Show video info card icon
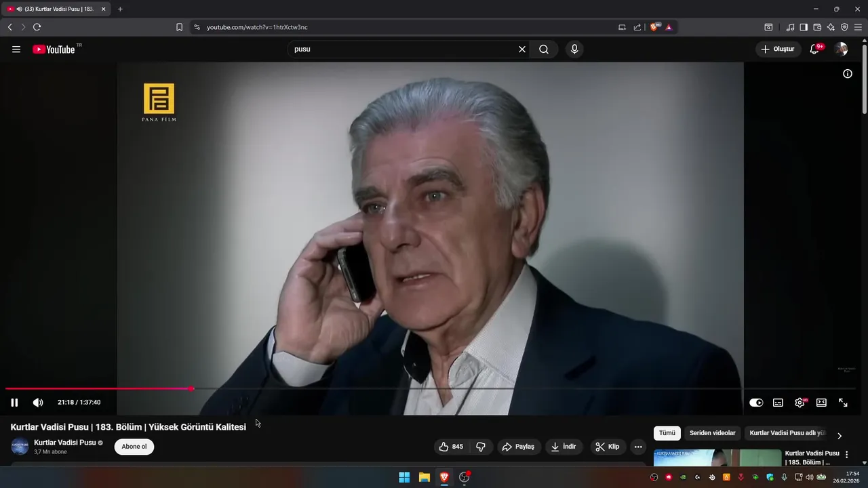 click(848, 74)
